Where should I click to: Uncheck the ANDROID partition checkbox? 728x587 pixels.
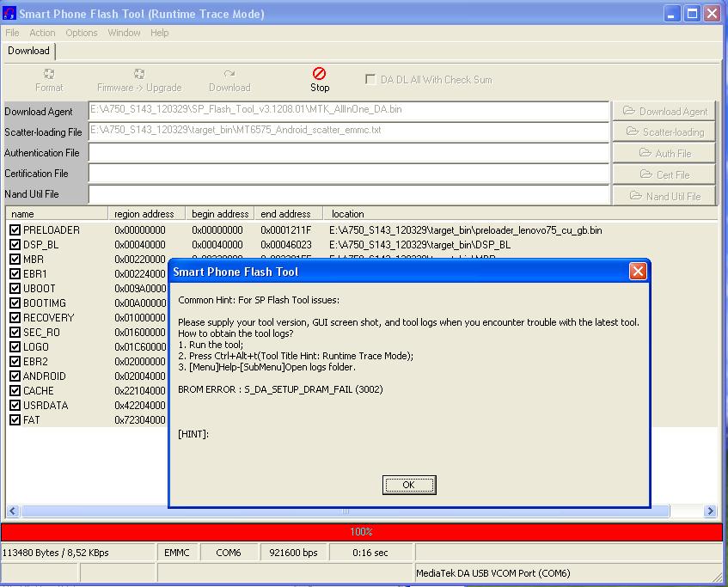point(15,376)
